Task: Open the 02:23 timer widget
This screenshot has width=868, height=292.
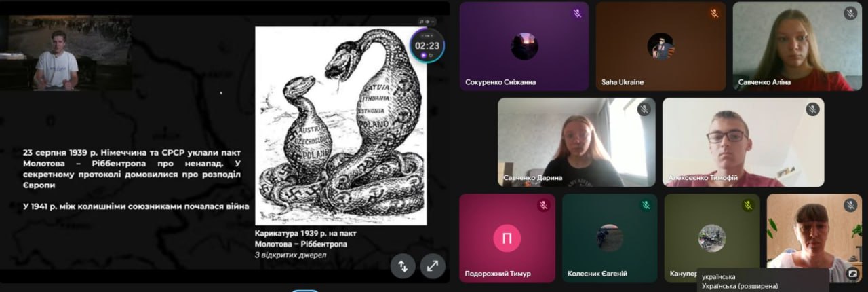Action: (427, 46)
